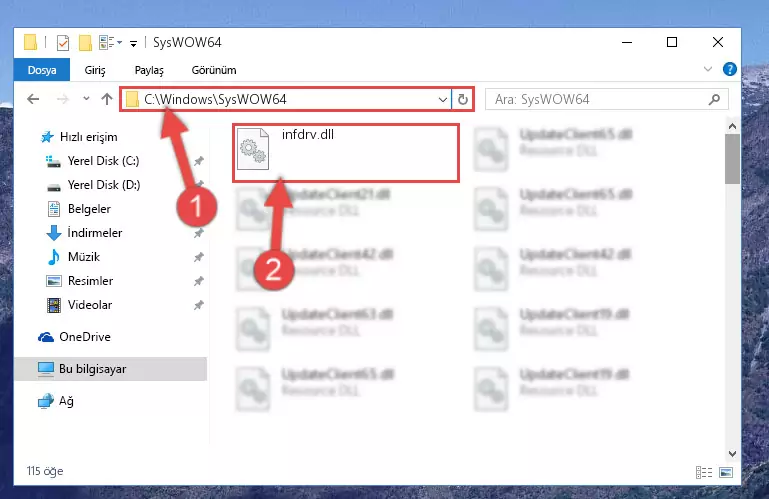Click the pin icon beside Yerel Disk (C:)

[198, 161]
